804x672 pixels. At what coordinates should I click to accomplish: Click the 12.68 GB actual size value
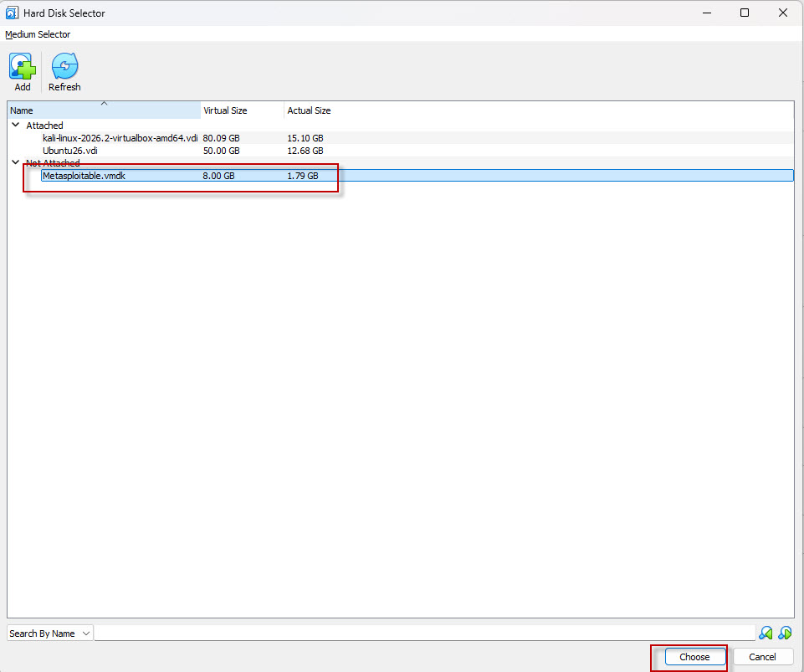[x=305, y=151]
